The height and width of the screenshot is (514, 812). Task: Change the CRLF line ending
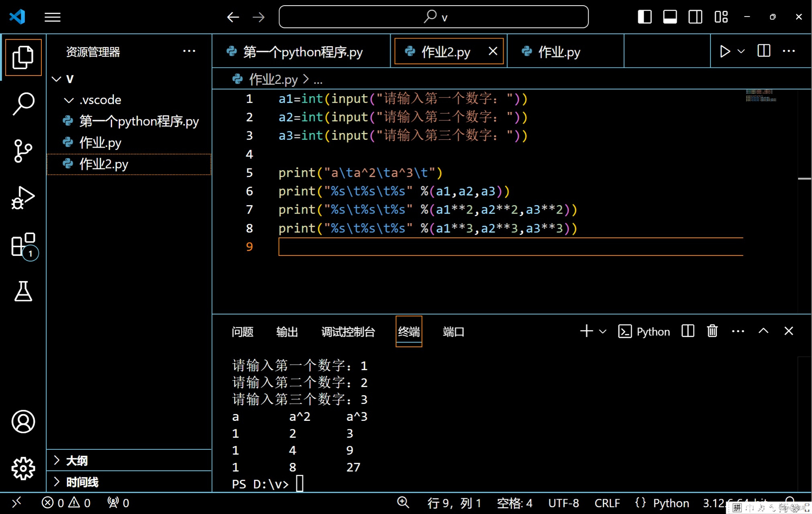click(607, 503)
